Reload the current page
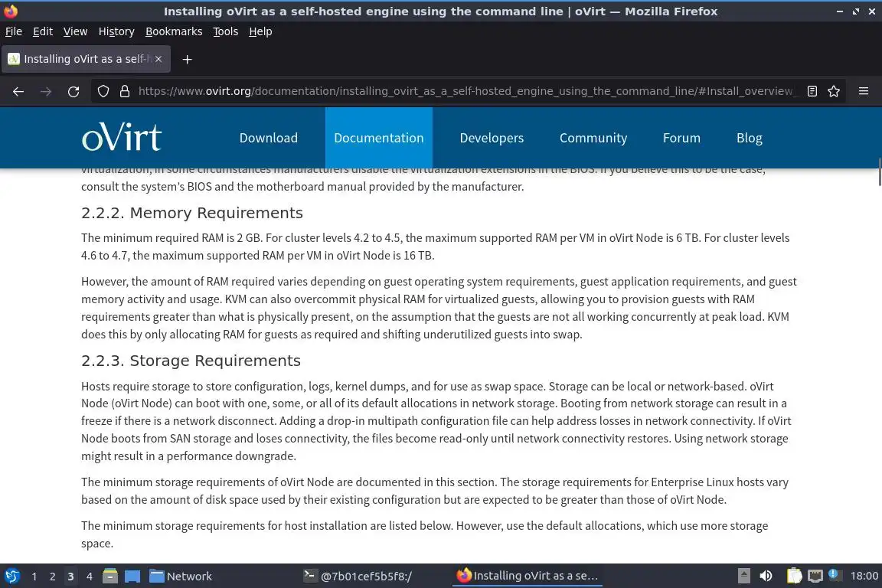 [x=73, y=91]
